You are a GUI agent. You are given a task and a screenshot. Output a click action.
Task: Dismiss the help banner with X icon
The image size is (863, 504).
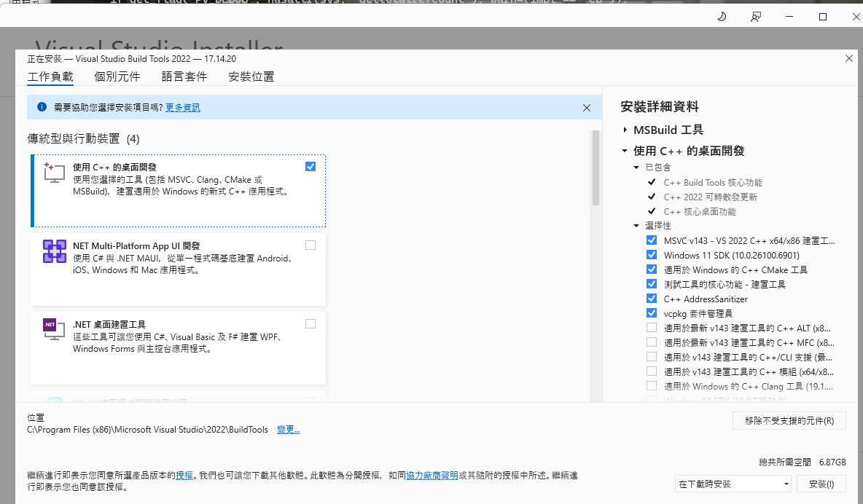pyautogui.click(x=587, y=108)
